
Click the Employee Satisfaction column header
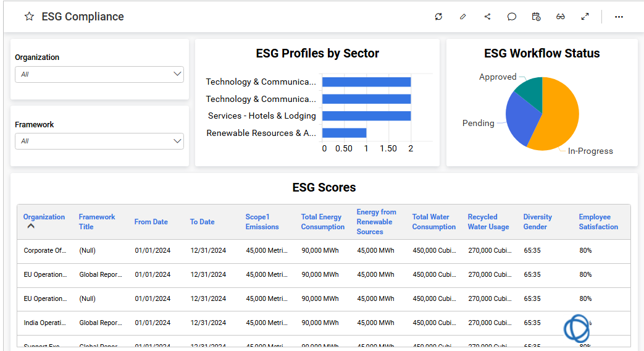(x=598, y=222)
